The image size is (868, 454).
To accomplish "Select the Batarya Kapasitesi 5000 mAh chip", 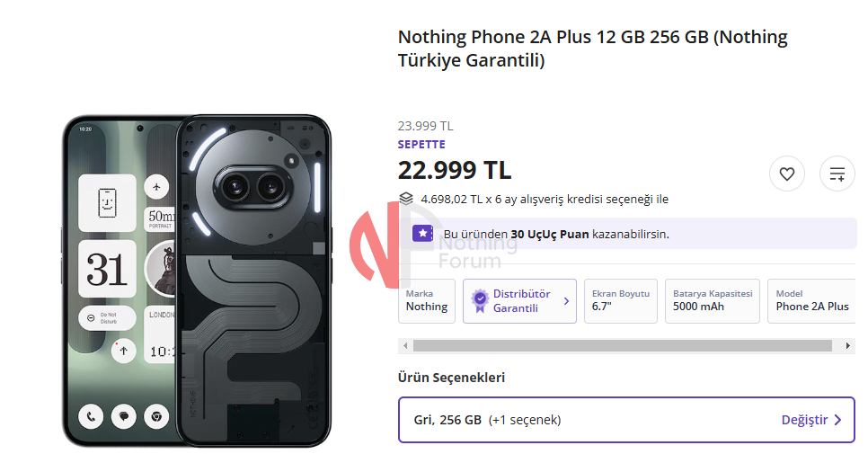I will 713,300.
